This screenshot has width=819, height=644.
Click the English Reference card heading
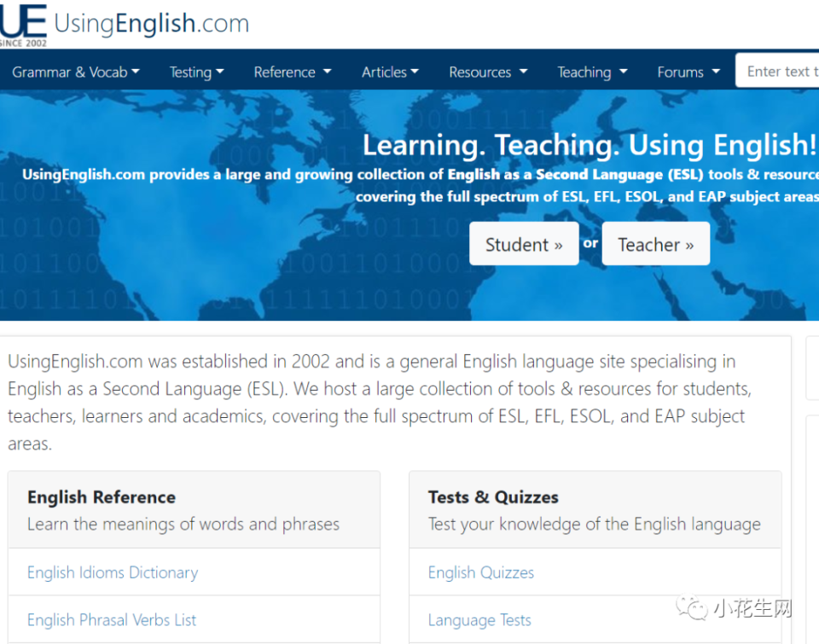point(102,497)
